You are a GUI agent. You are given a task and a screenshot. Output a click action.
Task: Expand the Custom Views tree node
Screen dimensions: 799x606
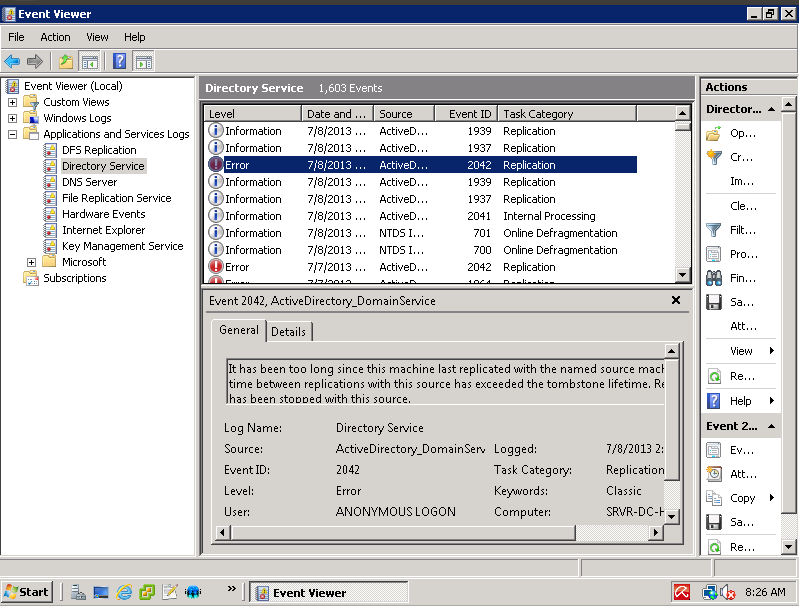[x=13, y=102]
